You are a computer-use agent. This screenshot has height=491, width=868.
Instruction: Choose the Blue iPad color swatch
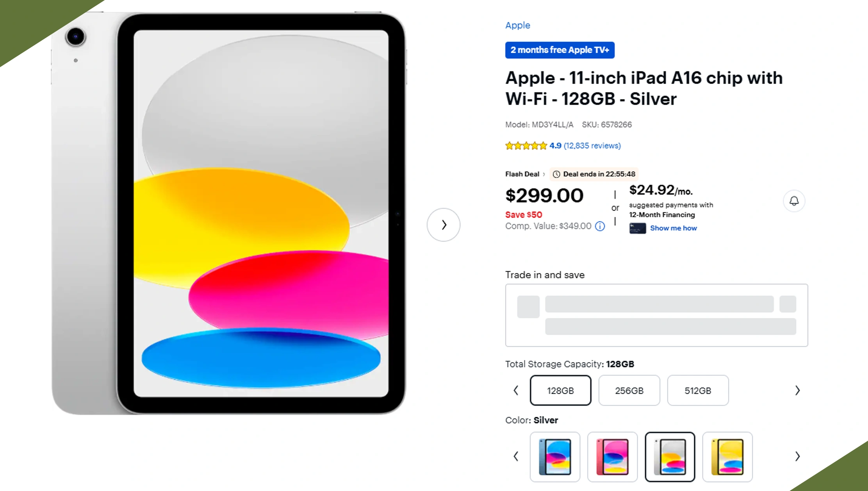pyautogui.click(x=555, y=457)
